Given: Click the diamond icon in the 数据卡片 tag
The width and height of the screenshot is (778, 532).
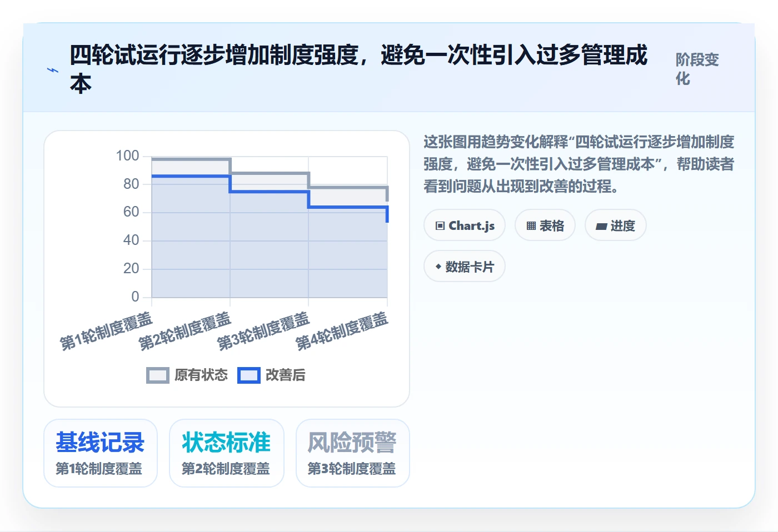Looking at the screenshot, I should 438,267.
